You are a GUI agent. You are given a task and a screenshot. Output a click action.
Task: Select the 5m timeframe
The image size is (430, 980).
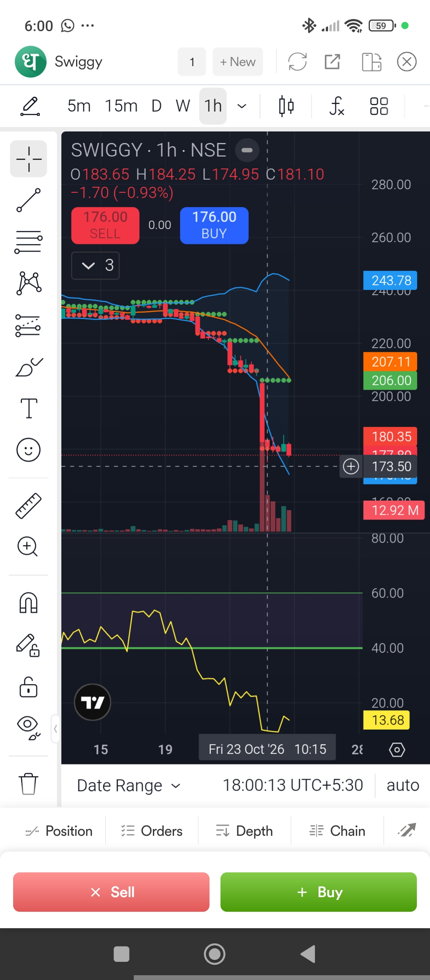pyautogui.click(x=79, y=106)
